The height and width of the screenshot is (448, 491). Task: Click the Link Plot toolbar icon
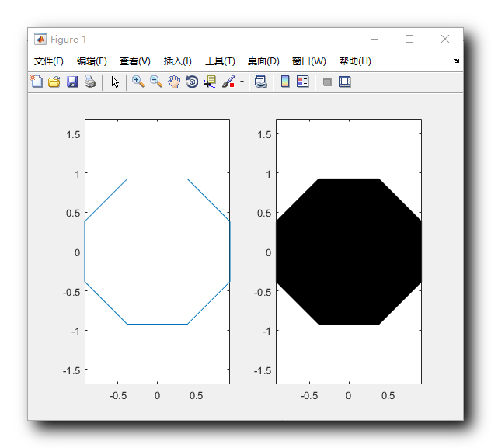coord(261,82)
